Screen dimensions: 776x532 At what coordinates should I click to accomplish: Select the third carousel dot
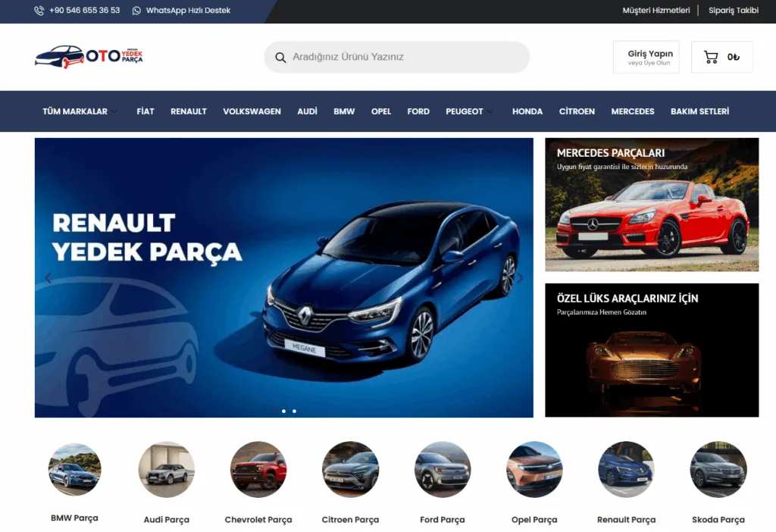pos(295,412)
